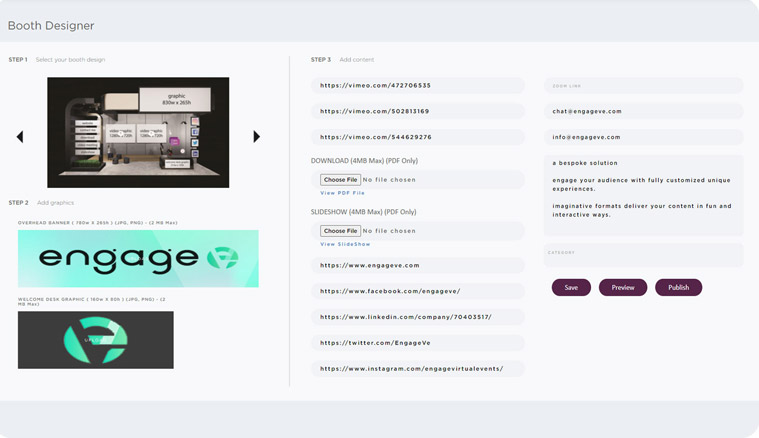The height and width of the screenshot is (438, 759).
Task: Edit the vimeo.com/544629276 video field
Action: (x=418, y=137)
